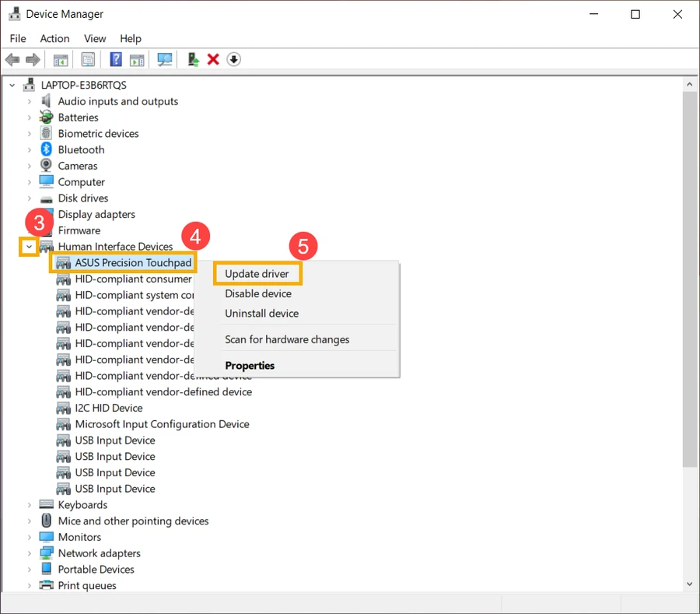Choose Disable device from context menu
This screenshot has width=700, height=614.
258,293
